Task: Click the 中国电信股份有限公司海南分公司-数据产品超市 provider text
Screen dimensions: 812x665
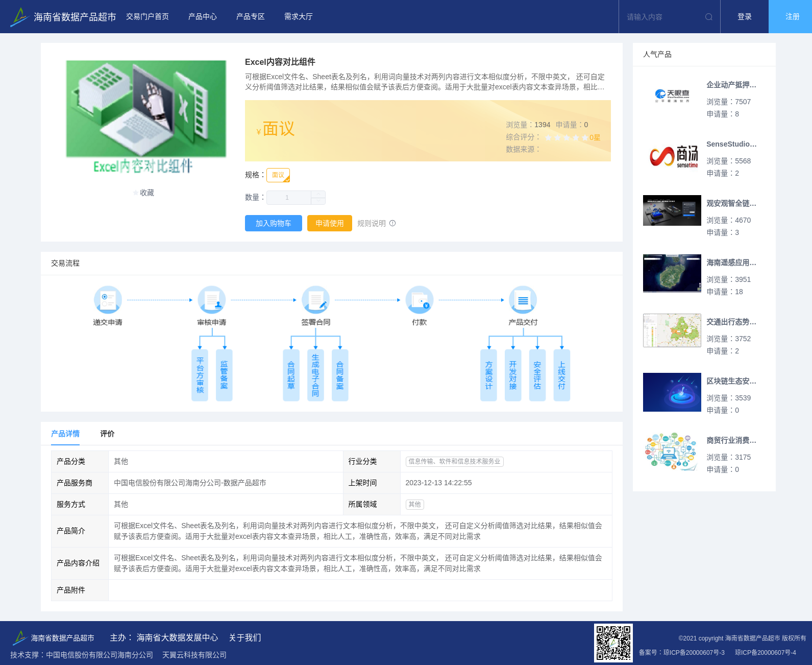Action: pyautogui.click(x=190, y=483)
